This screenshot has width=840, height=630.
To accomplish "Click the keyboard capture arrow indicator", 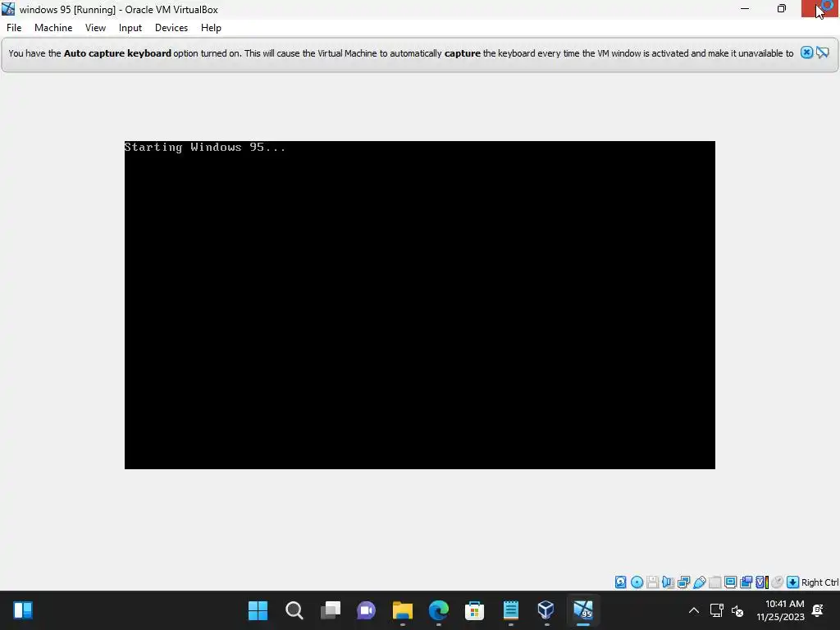I will click(793, 582).
